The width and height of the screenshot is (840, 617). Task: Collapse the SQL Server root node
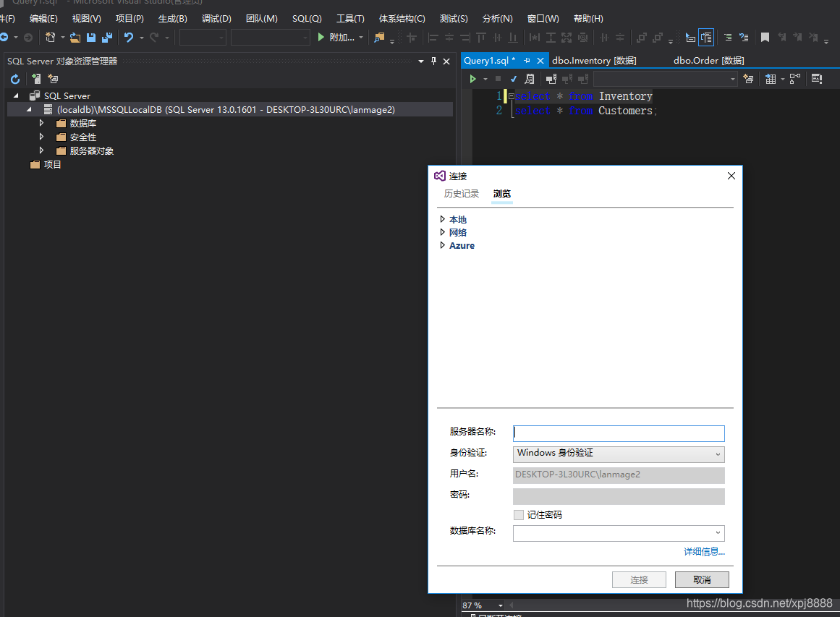(x=16, y=96)
